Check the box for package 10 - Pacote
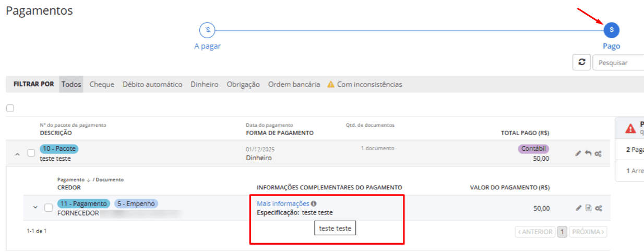Viewport: 644px width, 252px height. [x=31, y=153]
